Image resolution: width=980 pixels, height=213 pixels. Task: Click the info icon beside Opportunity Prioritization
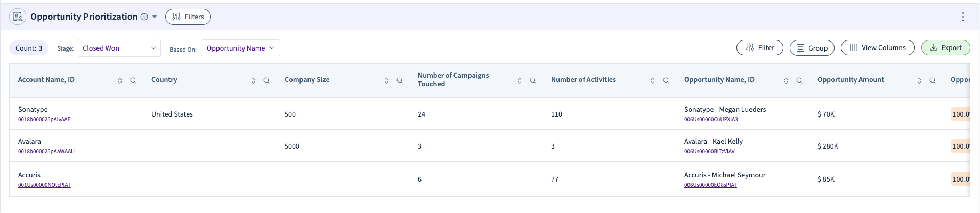point(144,17)
